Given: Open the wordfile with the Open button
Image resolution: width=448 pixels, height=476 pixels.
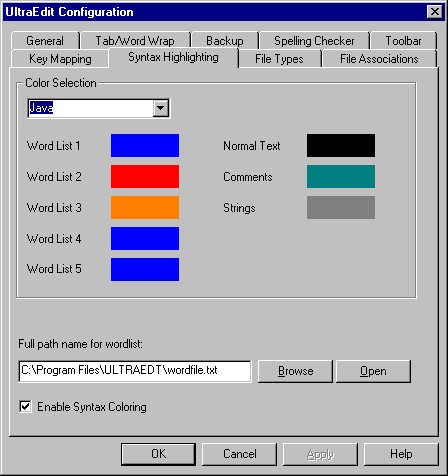Looking at the screenshot, I should click(373, 371).
